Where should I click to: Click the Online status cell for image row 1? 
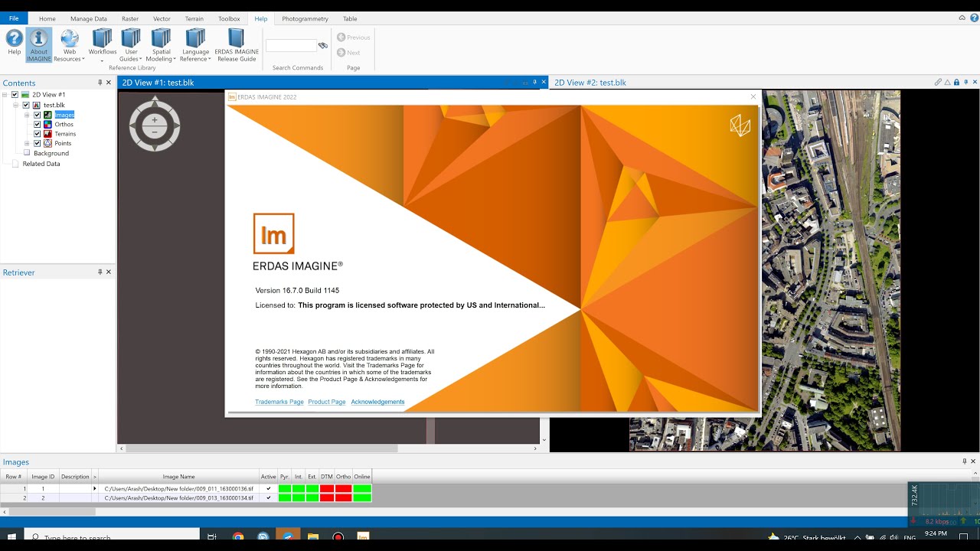pyautogui.click(x=362, y=488)
